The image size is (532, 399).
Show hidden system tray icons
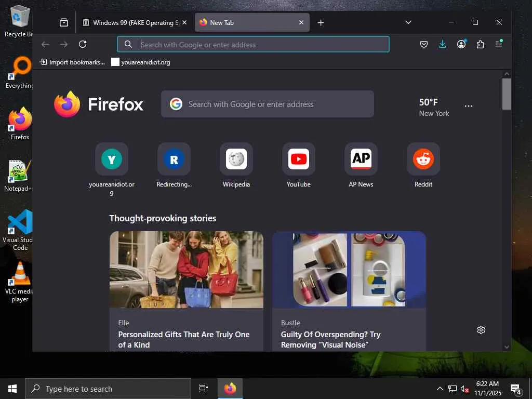(440, 389)
